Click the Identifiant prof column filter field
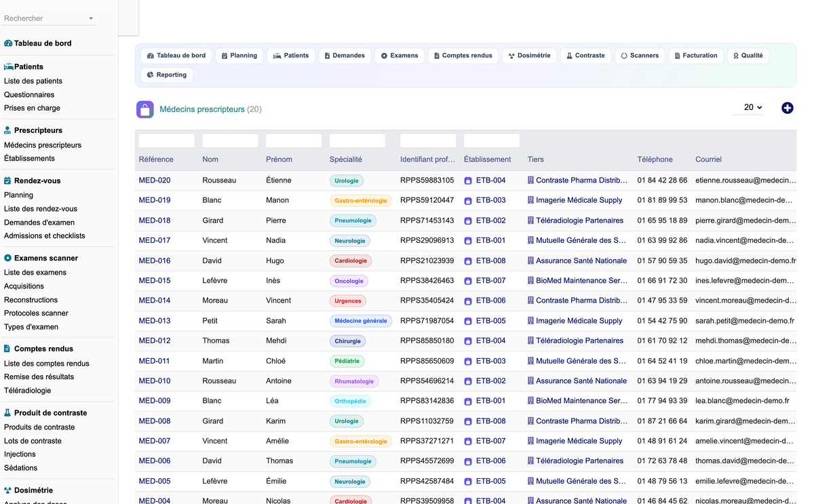Image resolution: width=814 pixels, height=504 pixels. point(428,140)
